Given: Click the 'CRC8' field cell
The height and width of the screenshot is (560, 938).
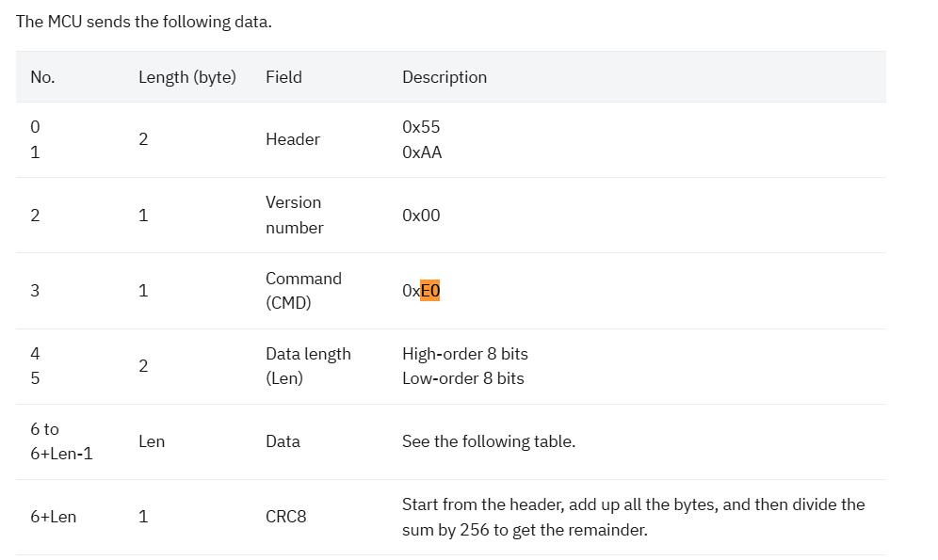Looking at the screenshot, I should click(x=286, y=517).
